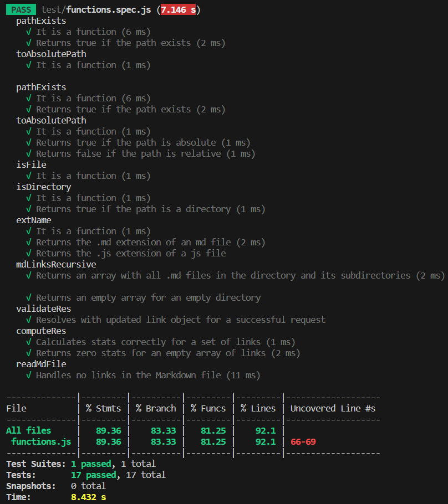The height and width of the screenshot is (504, 448).
Task: Select the test/functions.spec.js file path
Action: (96, 9)
